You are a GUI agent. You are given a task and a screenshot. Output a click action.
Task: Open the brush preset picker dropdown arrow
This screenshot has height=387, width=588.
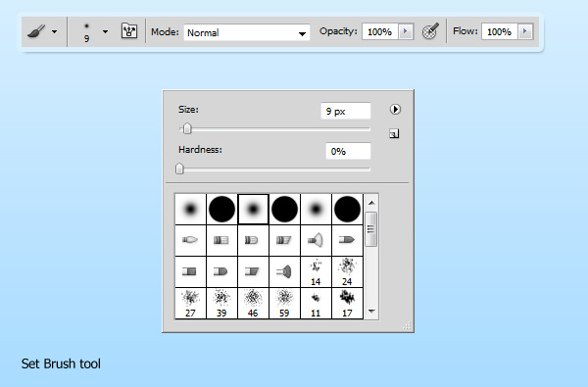coord(106,32)
